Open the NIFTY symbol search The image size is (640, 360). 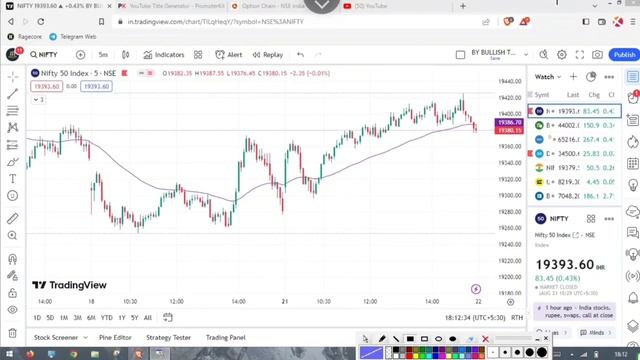(x=44, y=55)
